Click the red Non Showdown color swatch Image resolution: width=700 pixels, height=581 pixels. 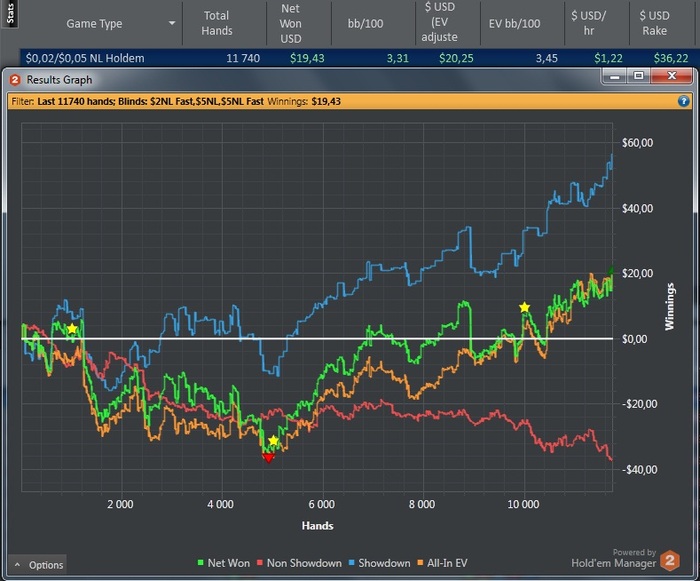pyautogui.click(x=260, y=563)
